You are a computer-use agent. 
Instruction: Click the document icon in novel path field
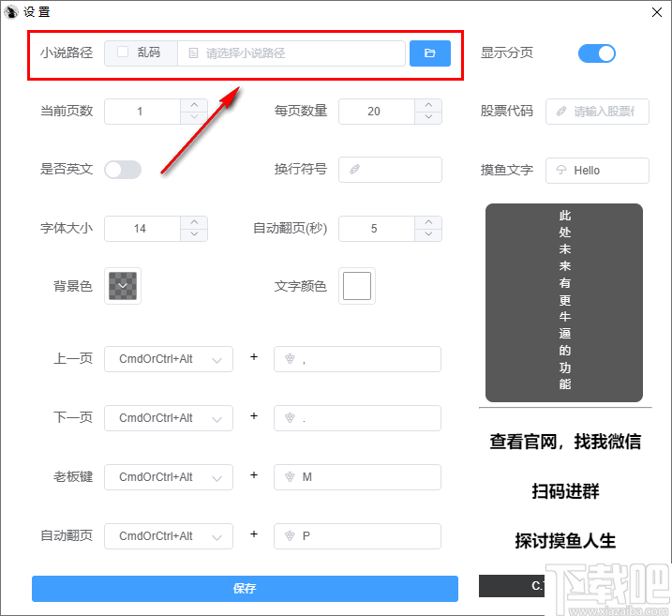pos(193,53)
